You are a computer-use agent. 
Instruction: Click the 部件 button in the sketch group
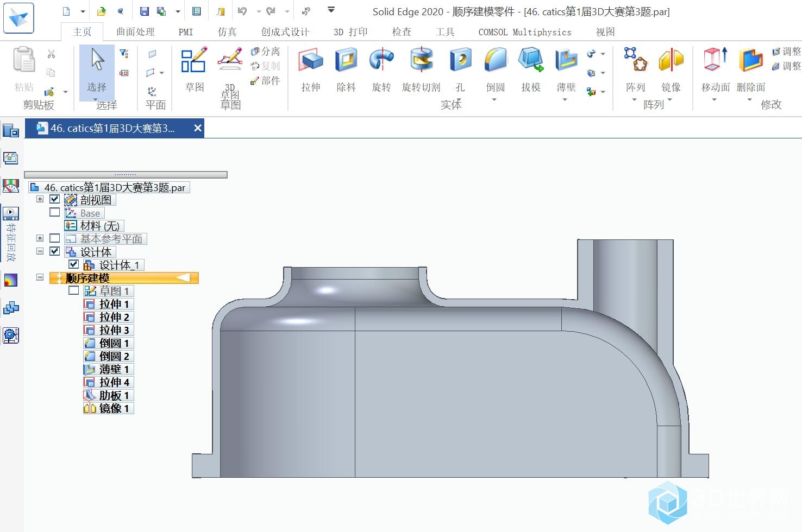(x=265, y=81)
